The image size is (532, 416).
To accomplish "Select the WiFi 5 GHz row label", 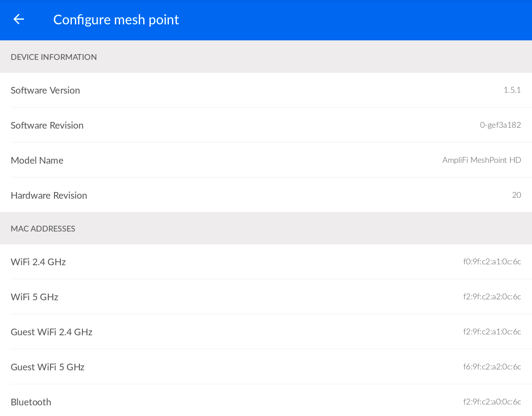I will [x=35, y=297].
